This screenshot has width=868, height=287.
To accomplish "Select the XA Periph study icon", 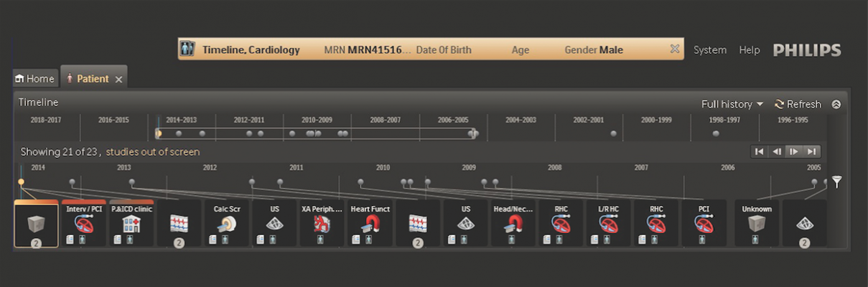I will [x=322, y=224].
